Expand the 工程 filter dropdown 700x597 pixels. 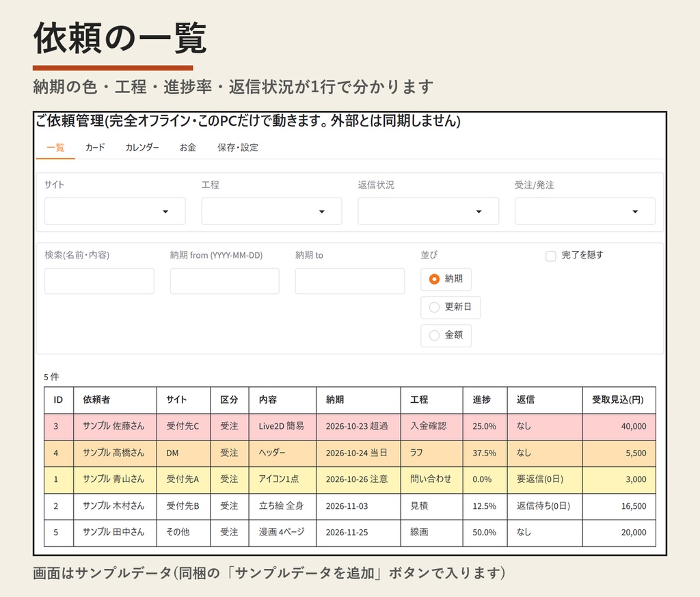(271, 211)
